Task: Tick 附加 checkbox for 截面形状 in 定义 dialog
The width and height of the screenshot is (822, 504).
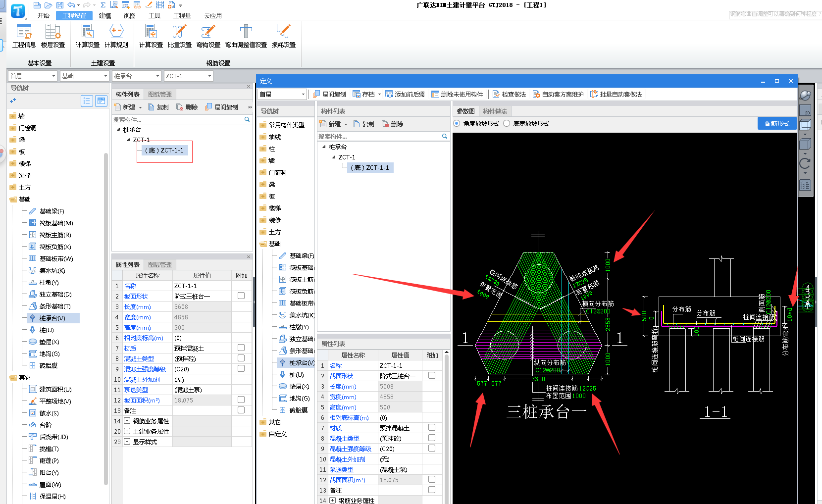Action: coord(432,375)
